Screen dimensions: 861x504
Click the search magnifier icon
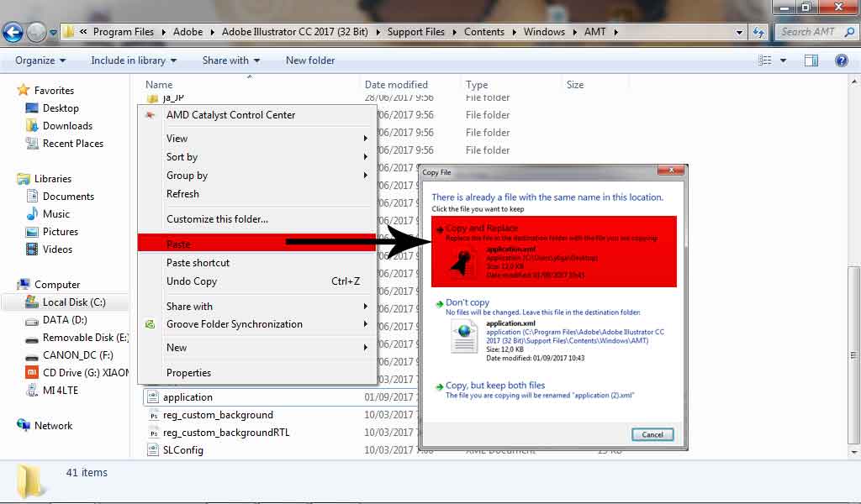[849, 32]
